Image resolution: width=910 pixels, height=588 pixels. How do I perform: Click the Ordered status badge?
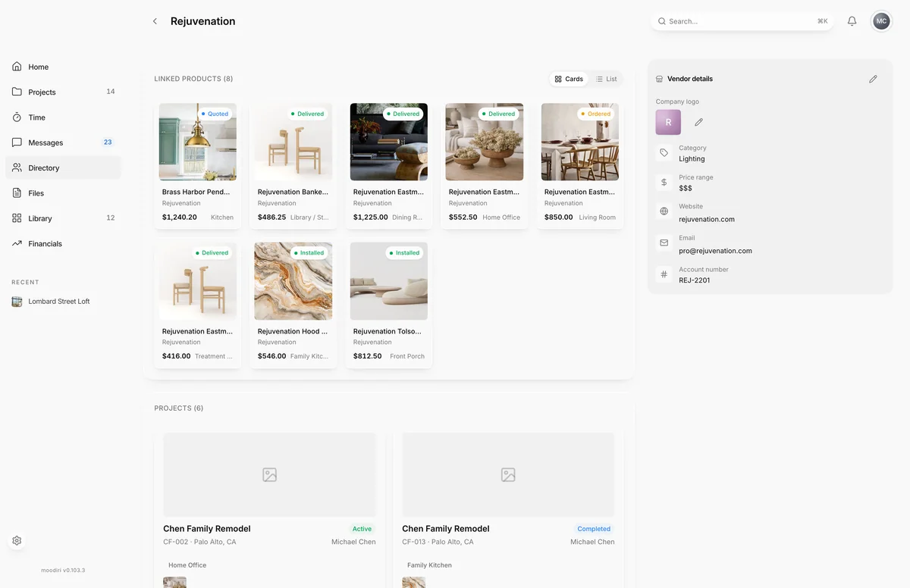pyautogui.click(x=596, y=114)
